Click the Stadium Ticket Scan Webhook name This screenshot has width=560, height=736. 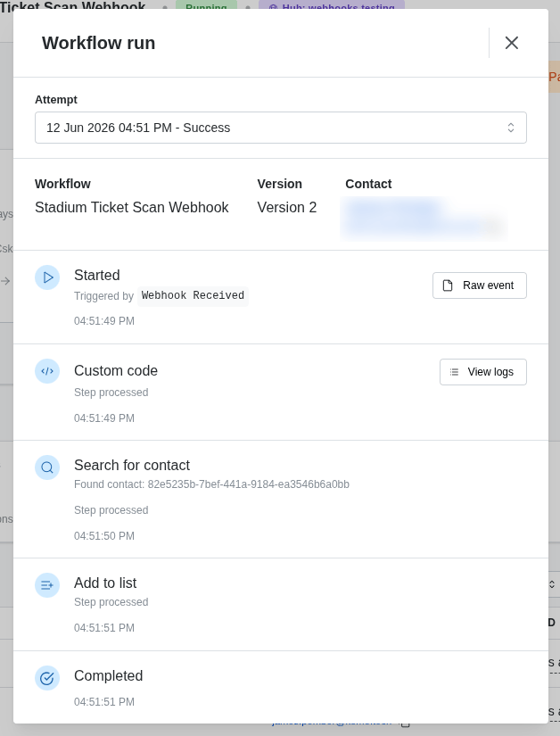point(132,208)
